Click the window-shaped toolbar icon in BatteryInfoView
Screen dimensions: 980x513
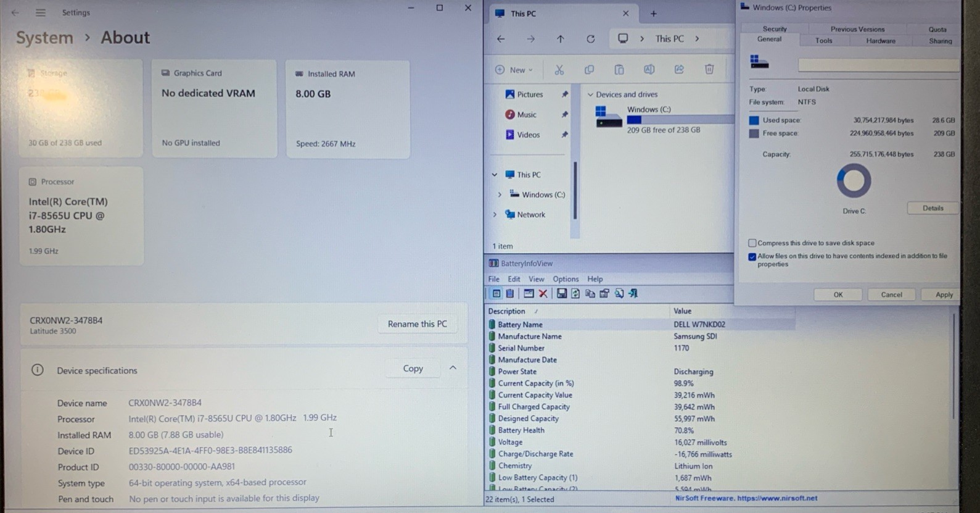pyautogui.click(x=529, y=294)
